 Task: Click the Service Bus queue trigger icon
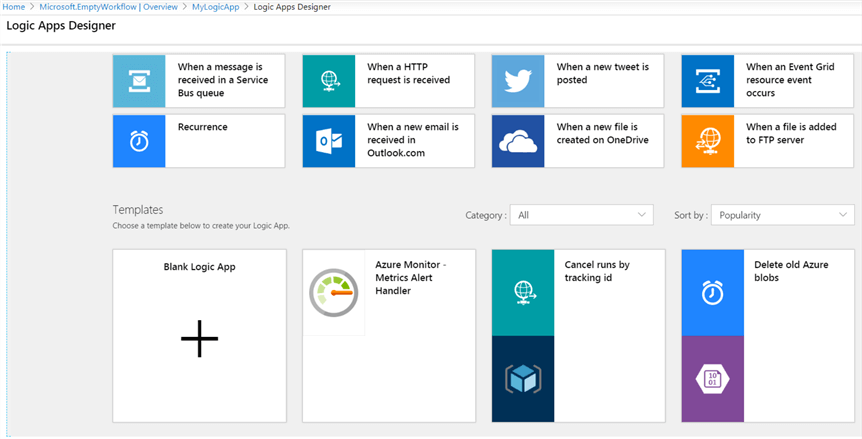(x=139, y=81)
